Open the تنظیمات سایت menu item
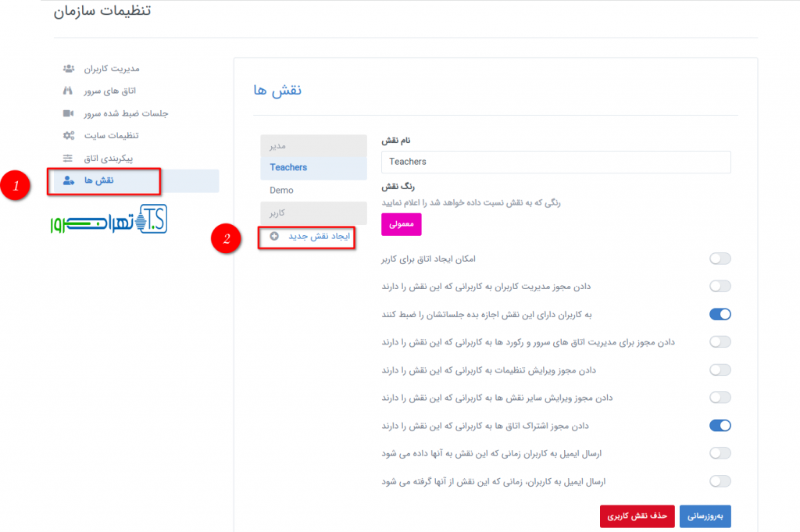Viewport: 800px width, 532px height. 110,136
